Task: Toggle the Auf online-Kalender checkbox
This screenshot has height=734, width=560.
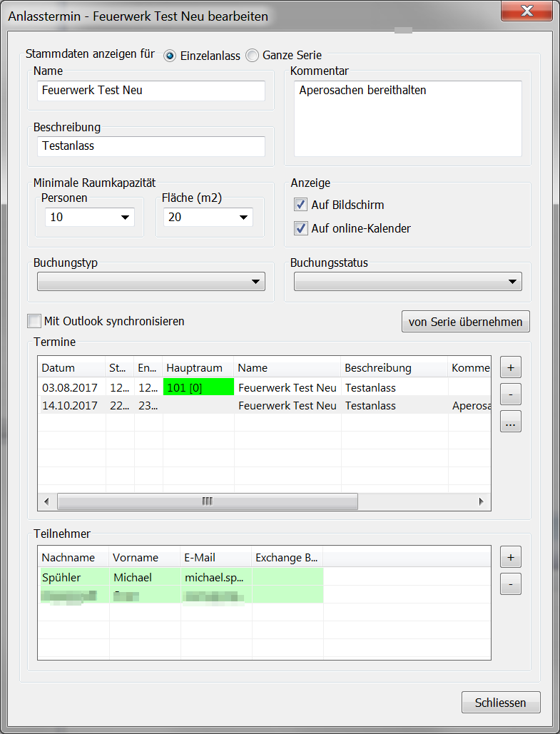Action: [300, 229]
